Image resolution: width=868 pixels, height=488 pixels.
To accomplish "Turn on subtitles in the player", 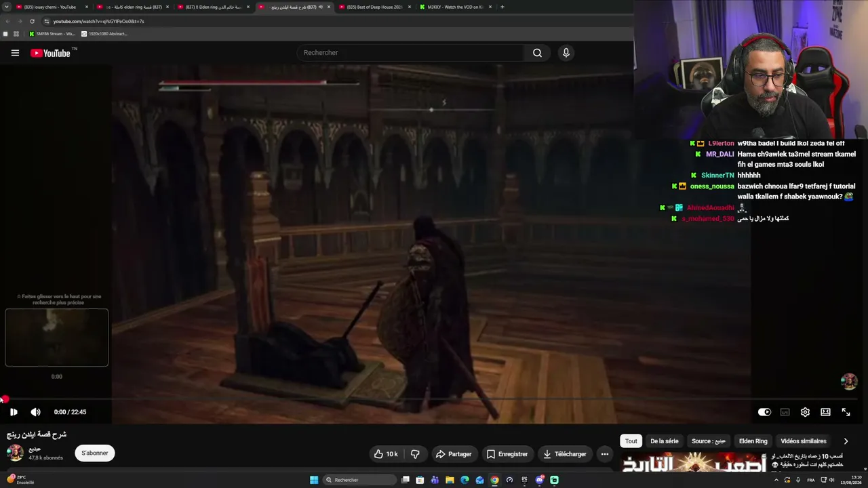I will click(785, 412).
